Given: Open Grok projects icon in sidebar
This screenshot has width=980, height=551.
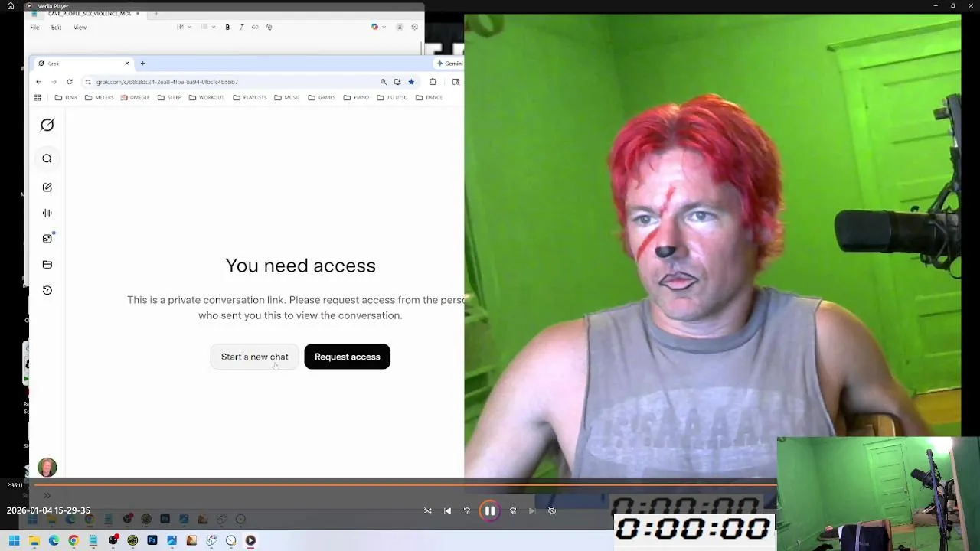Looking at the screenshot, I should pyautogui.click(x=47, y=264).
